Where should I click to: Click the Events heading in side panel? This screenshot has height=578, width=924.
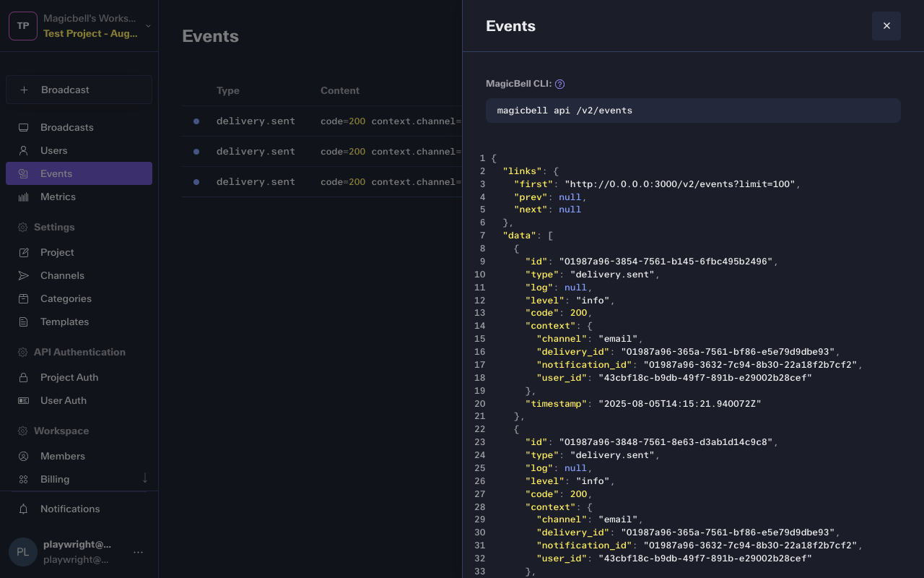click(x=510, y=26)
